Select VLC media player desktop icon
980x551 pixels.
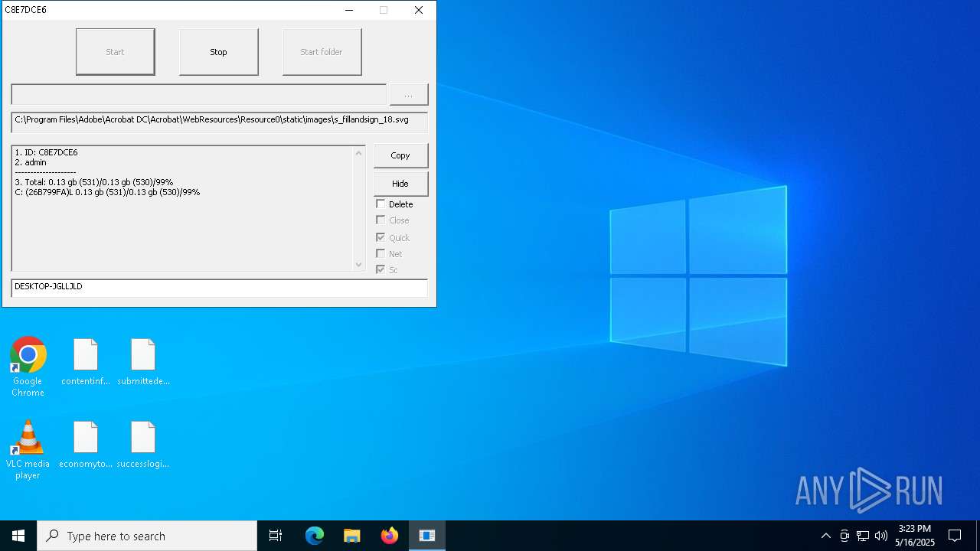point(28,450)
